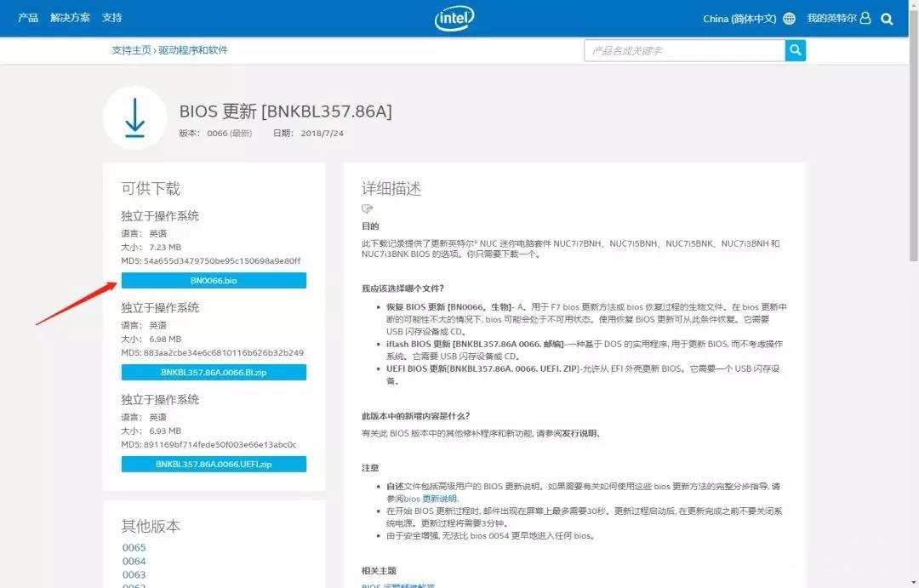Select China (简体中文) region selector

tap(739, 19)
